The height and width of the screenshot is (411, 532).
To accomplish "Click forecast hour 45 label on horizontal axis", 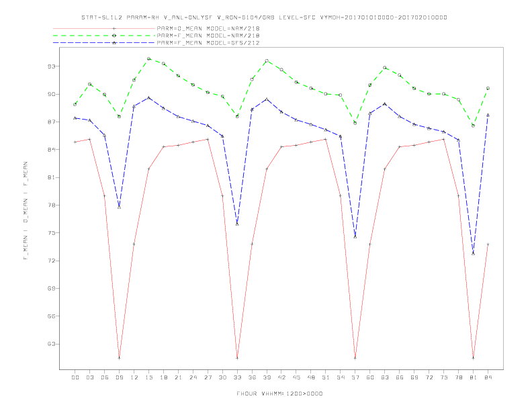I will click(x=296, y=377).
